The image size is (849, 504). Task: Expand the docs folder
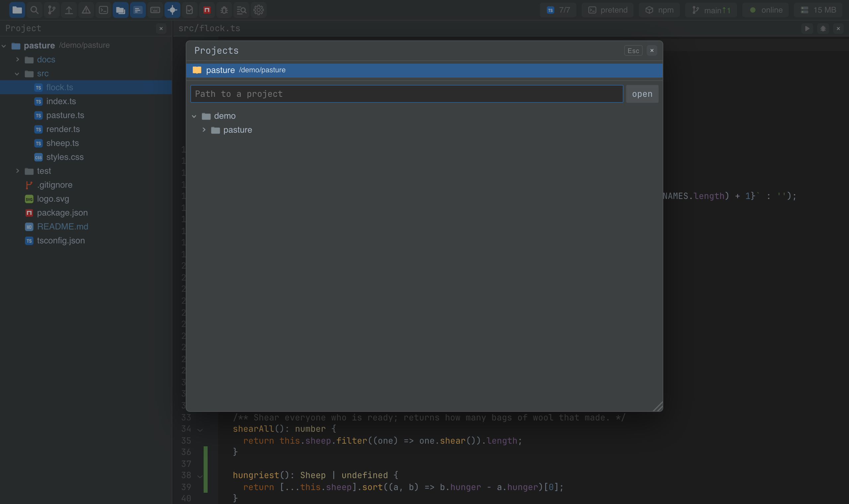(18, 59)
